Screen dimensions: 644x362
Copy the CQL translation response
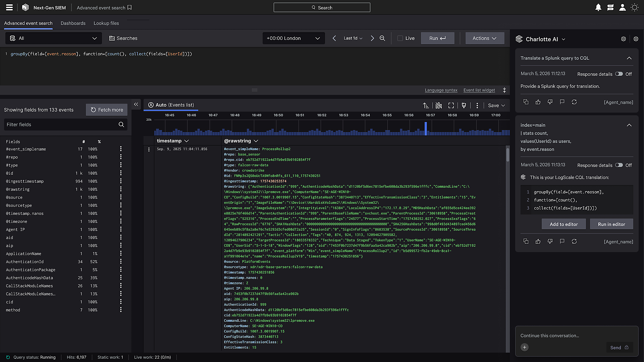526,241
